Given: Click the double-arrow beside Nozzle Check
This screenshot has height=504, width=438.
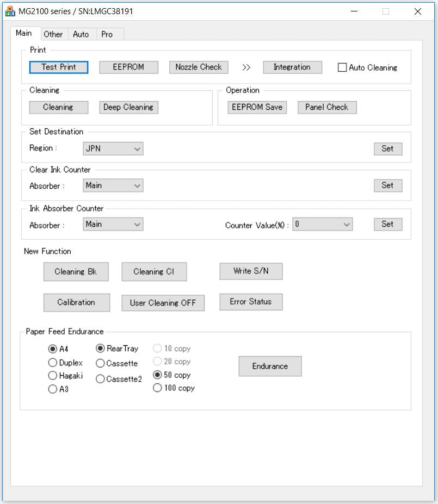Looking at the screenshot, I should (246, 67).
